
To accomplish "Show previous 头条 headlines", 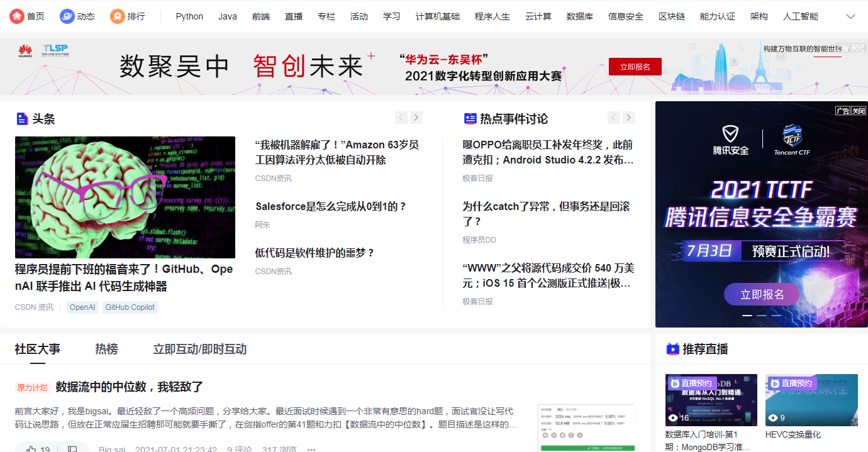I will [x=401, y=118].
